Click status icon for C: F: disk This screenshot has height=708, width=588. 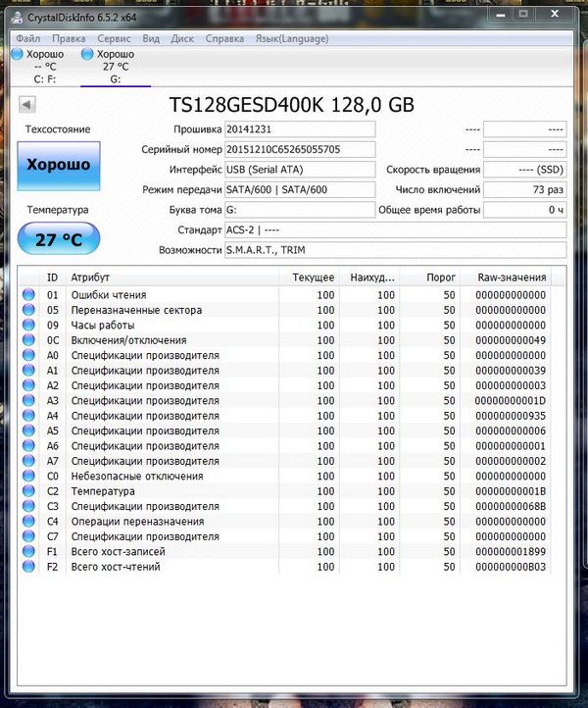click(16, 54)
